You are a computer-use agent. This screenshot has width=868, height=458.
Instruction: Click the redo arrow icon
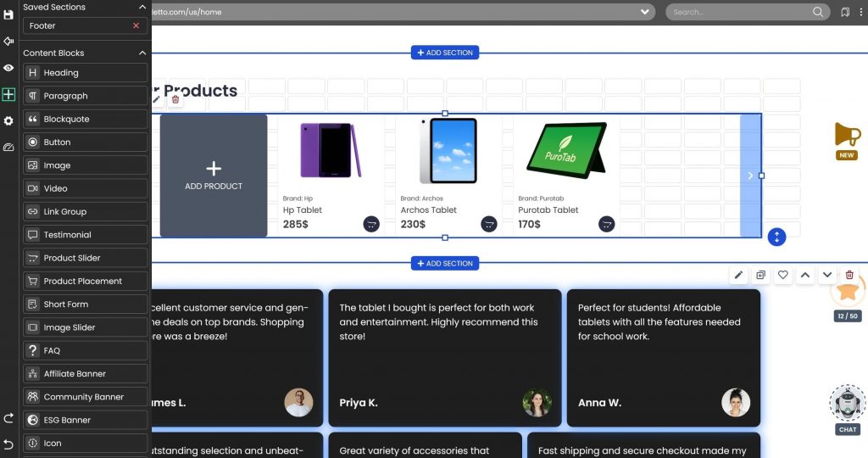pyautogui.click(x=8, y=418)
